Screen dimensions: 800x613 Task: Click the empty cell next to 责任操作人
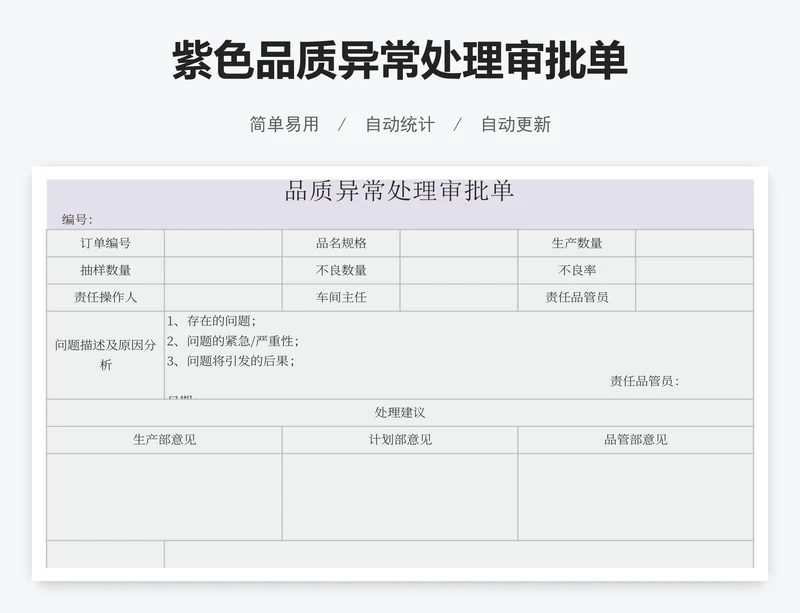coord(223,297)
